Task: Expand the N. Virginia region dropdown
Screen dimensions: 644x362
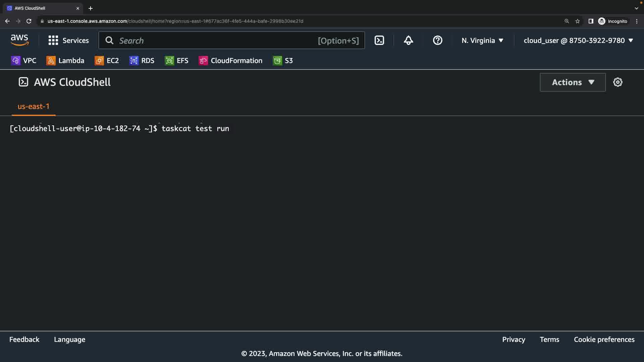Action: coord(482,41)
